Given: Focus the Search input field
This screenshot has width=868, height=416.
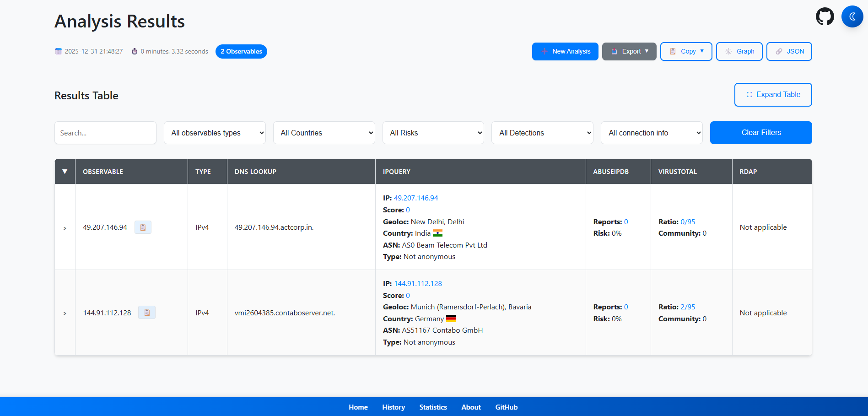Looking at the screenshot, I should [105, 133].
